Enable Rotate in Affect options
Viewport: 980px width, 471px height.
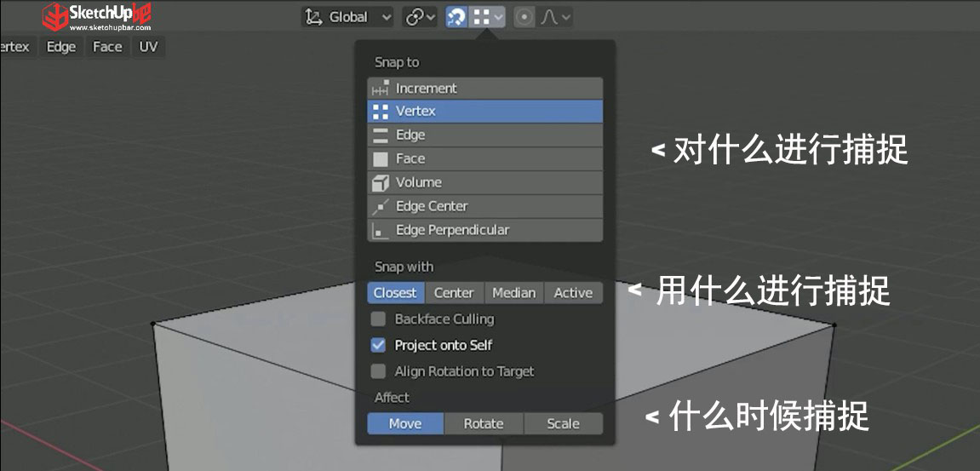point(484,423)
